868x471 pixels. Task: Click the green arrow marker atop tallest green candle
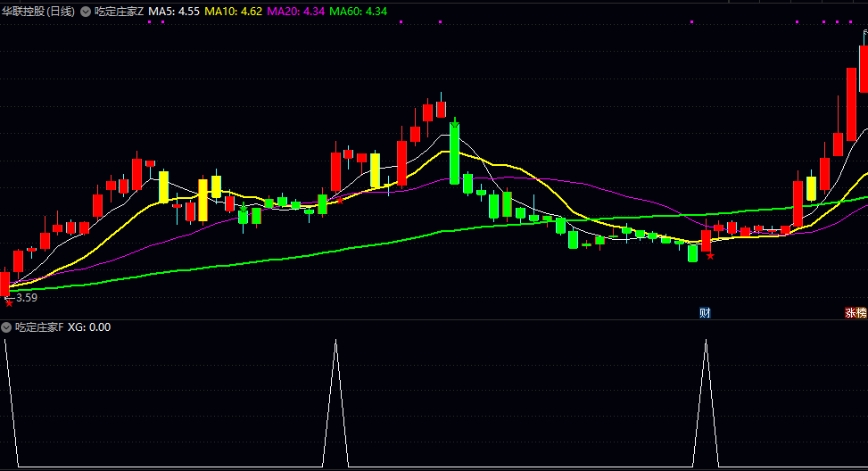454,122
